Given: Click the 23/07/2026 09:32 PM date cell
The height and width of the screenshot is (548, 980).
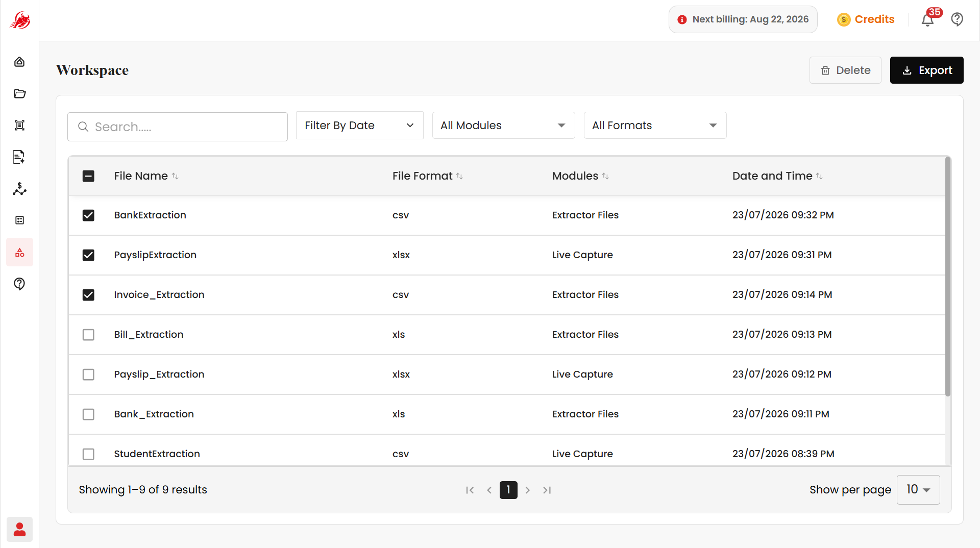Looking at the screenshot, I should point(783,215).
